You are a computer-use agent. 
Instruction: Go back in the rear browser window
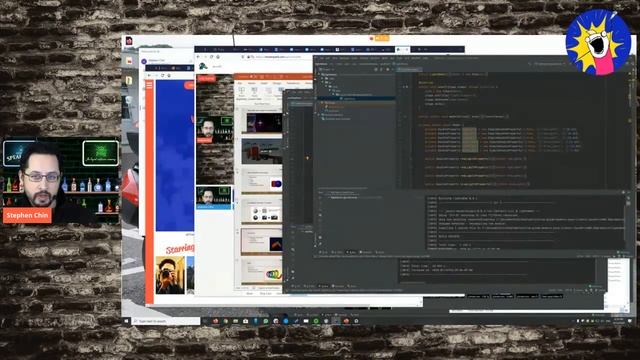(x=149, y=76)
